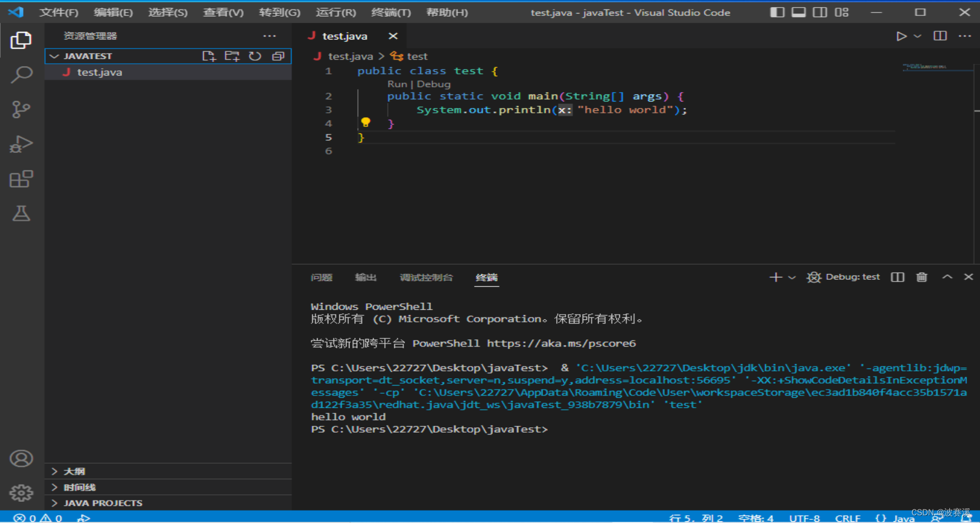
Task: Collapse all folders in explorer
Action: 278,56
